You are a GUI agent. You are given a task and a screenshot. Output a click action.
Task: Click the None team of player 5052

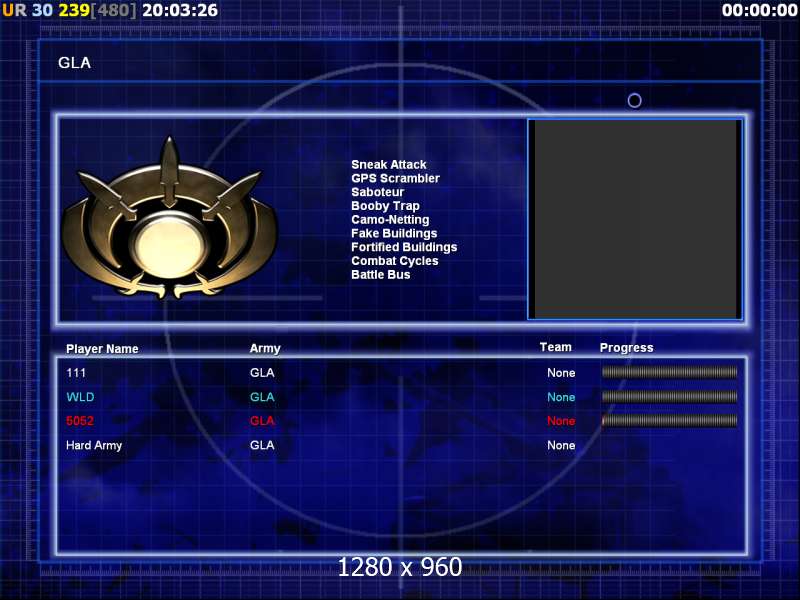561,421
